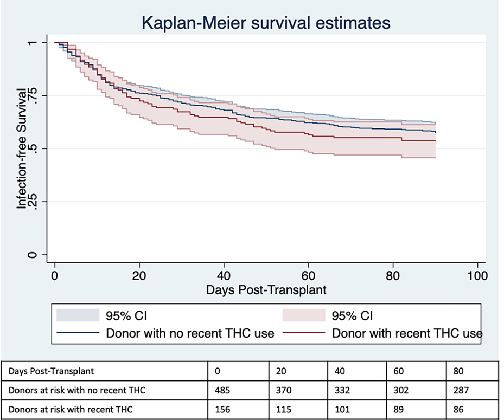This screenshot has height=420, width=504.
Task: Click the x-axis tick label 40
Action: coord(224,275)
